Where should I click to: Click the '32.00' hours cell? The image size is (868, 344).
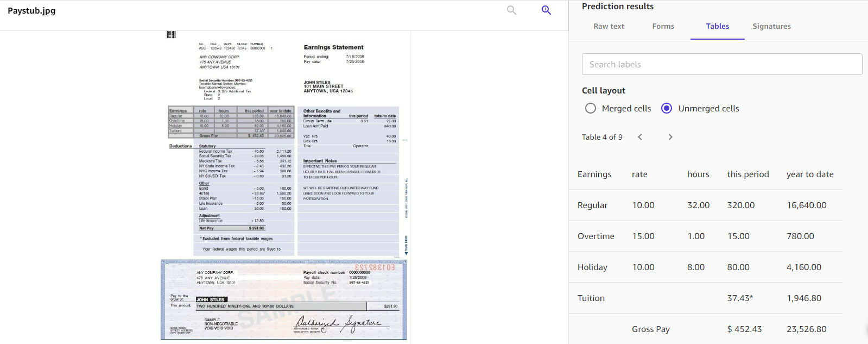pyautogui.click(x=698, y=205)
